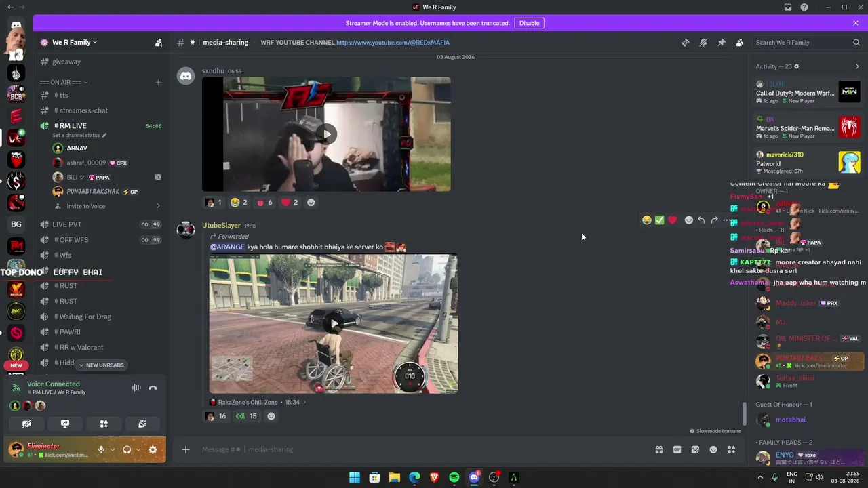This screenshot has width=868, height=488.
Task: Toggle the reaction showing 15
Action: click(x=246, y=416)
